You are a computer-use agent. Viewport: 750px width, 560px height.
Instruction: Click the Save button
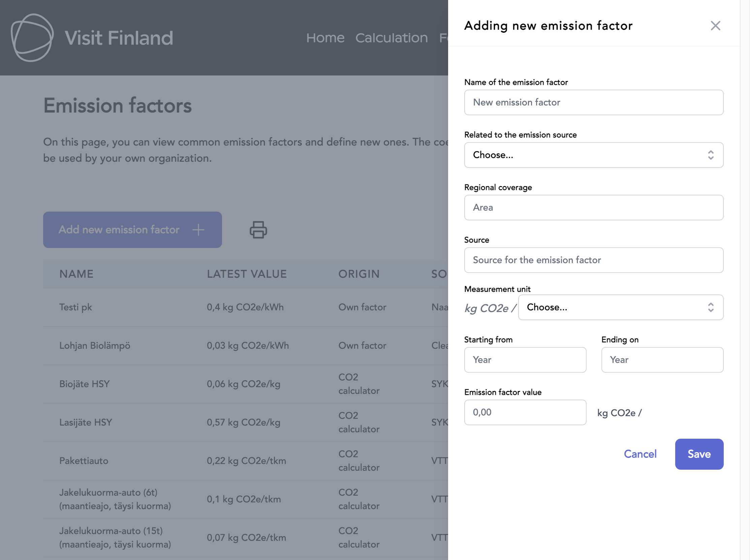pos(699,454)
